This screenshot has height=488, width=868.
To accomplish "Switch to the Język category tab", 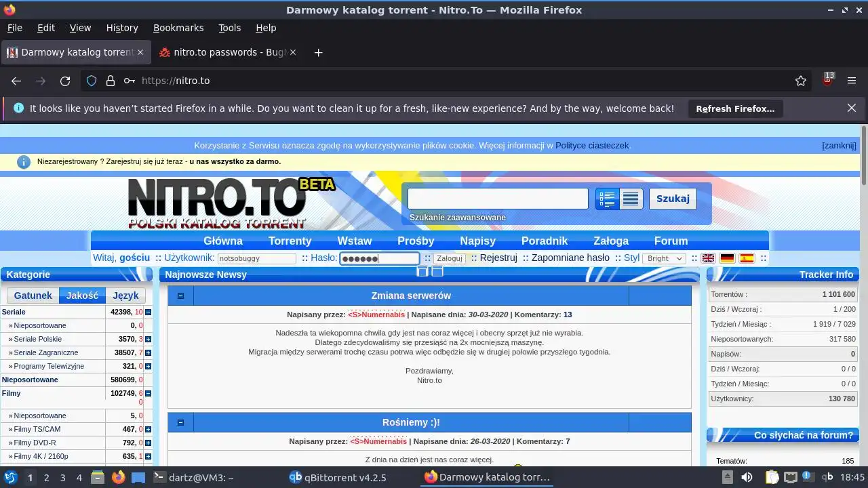I will click(x=125, y=296).
